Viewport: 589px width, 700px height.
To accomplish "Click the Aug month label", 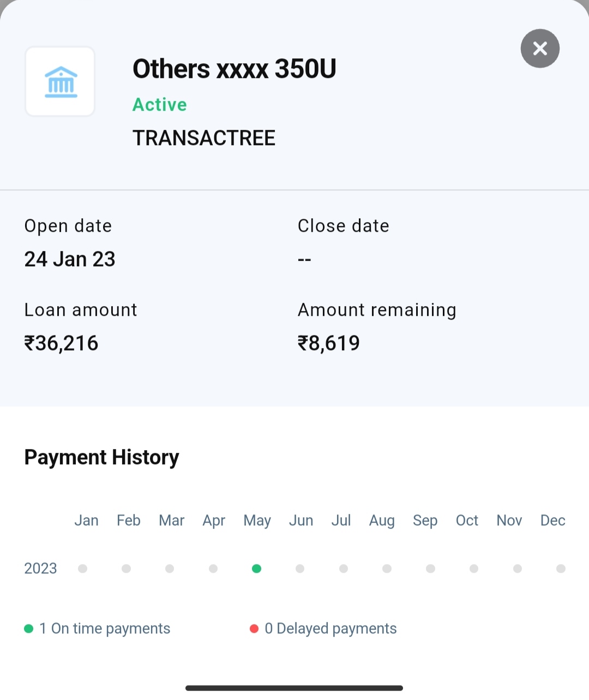I will click(382, 520).
